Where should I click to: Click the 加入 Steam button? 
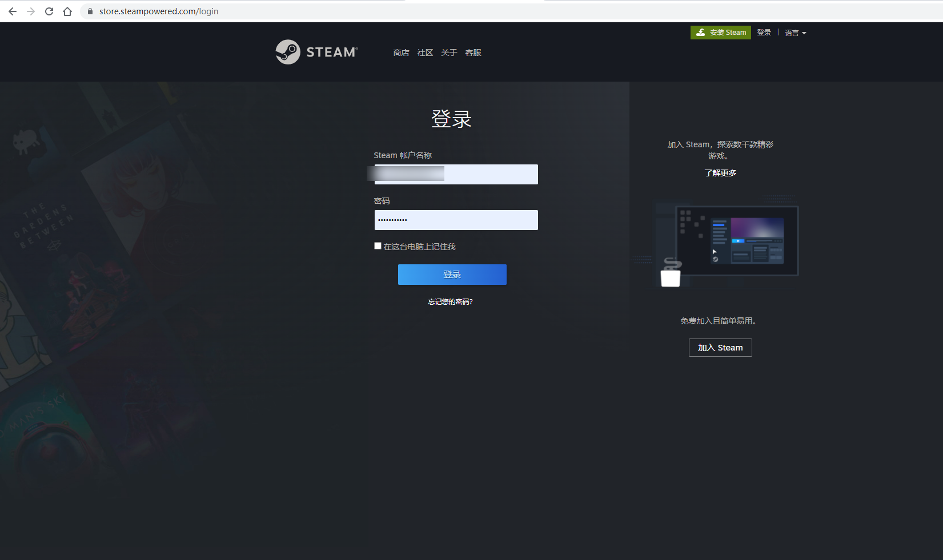coord(720,348)
